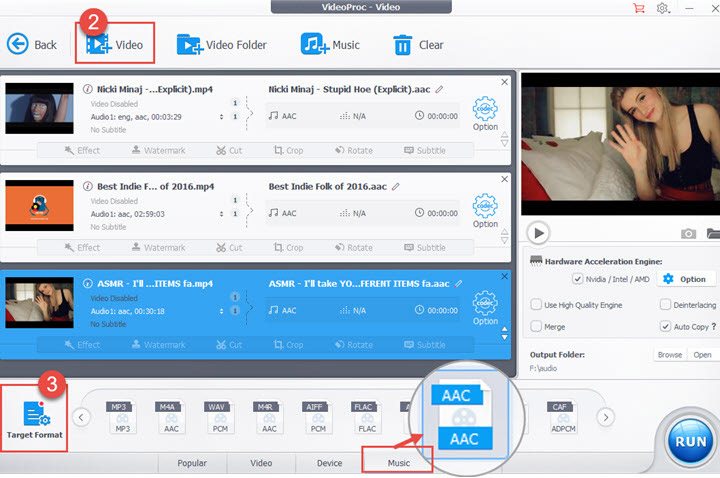The width and height of the screenshot is (720, 478).
Task: Toggle Nvidia / Intel / AMD checkbox
Action: pos(577,279)
